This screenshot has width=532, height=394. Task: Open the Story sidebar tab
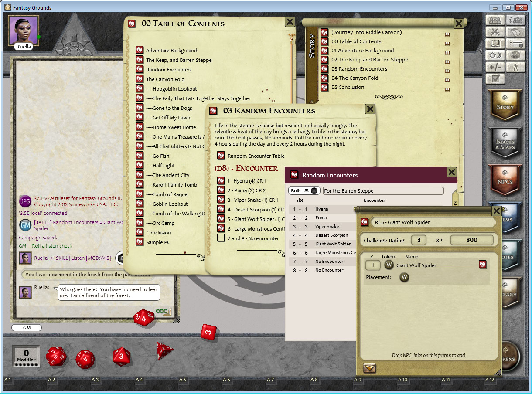(x=505, y=105)
